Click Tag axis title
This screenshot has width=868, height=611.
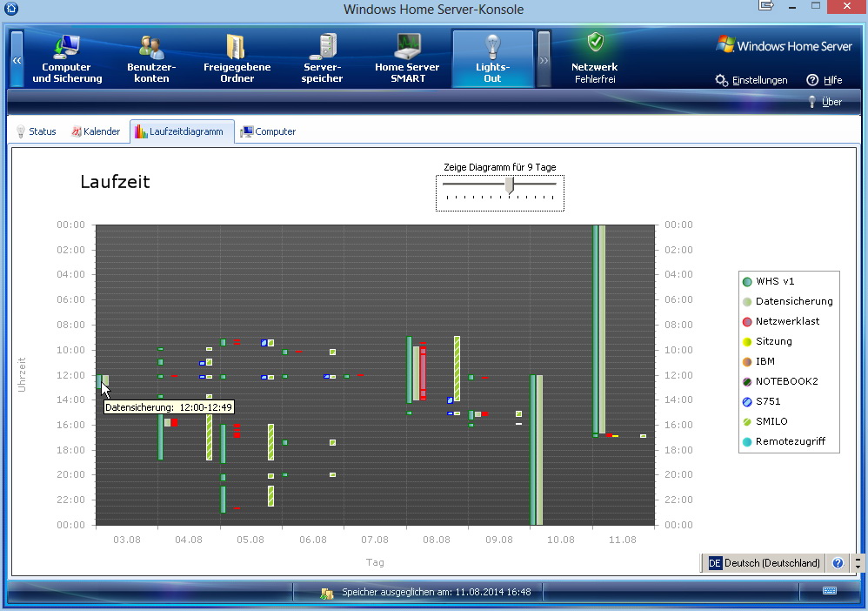click(x=375, y=562)
